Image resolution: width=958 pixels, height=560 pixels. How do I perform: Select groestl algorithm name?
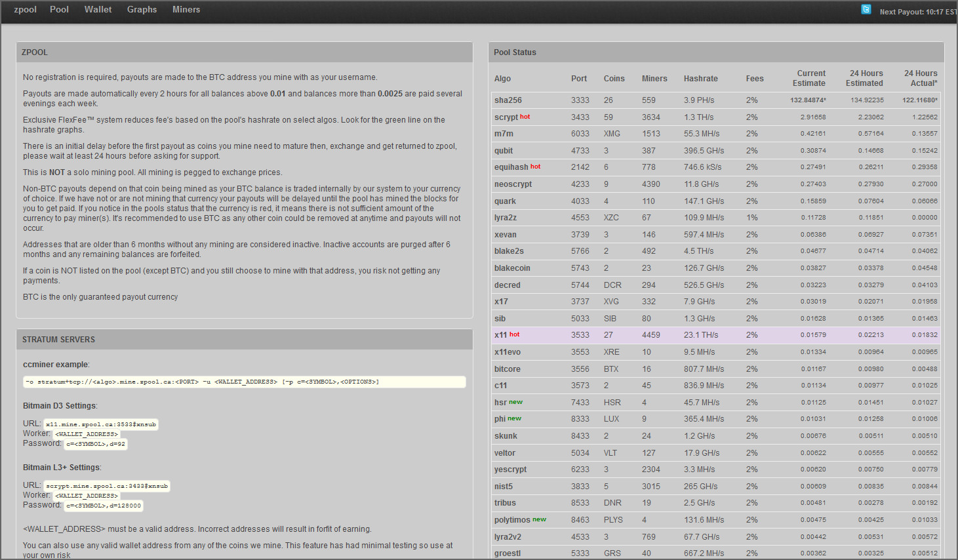pyautogui.click(x=508, y=553)
